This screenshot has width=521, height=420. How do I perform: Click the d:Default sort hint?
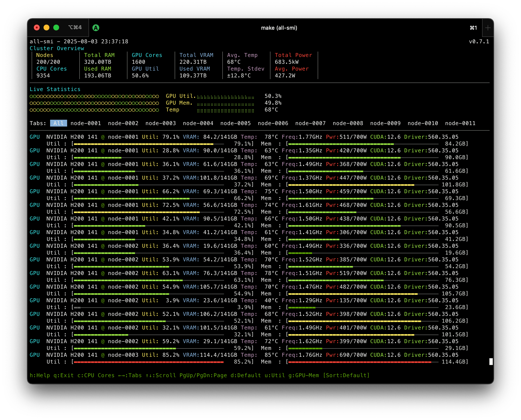click(246, 375)
